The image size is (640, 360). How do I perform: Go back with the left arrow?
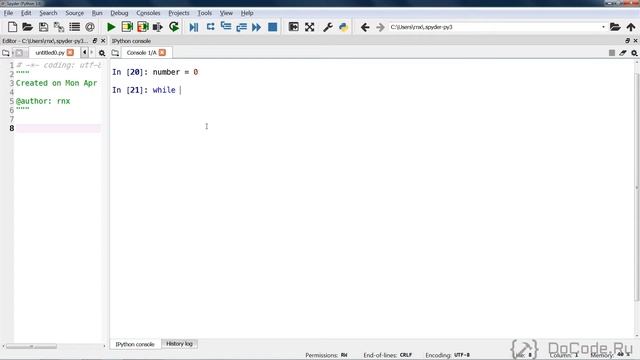365,27
